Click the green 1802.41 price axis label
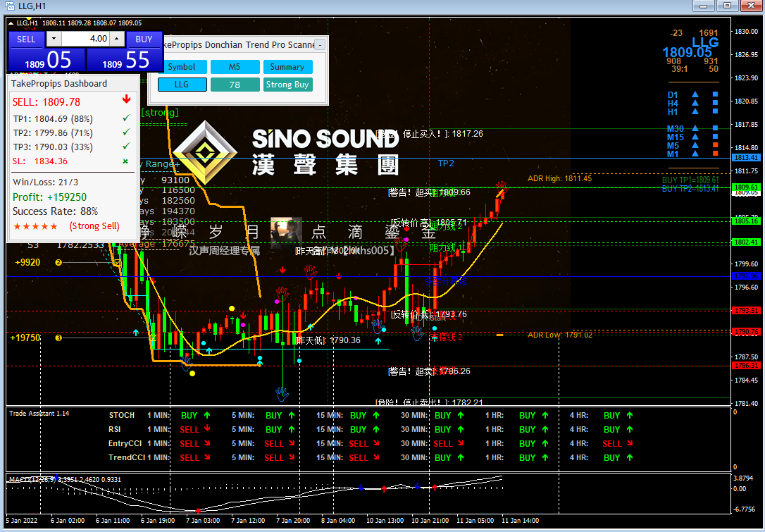This screenshot has width=765, height=532. 746,242
